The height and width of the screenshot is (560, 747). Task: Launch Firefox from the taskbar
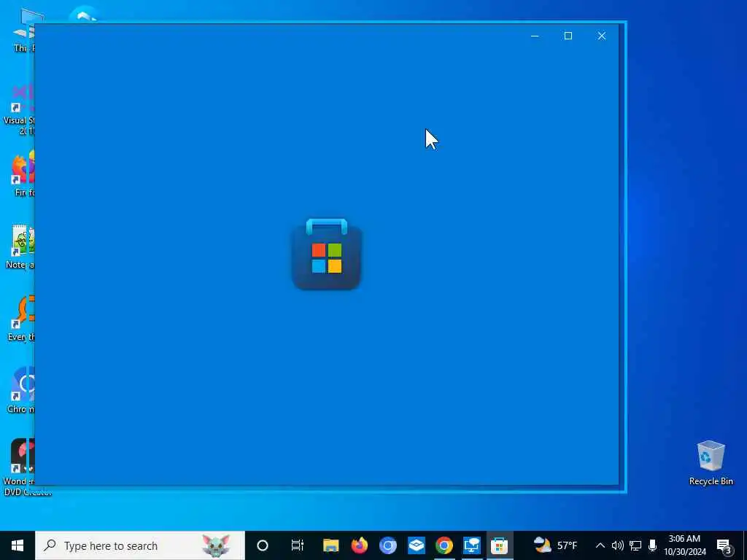pos(359,545)
